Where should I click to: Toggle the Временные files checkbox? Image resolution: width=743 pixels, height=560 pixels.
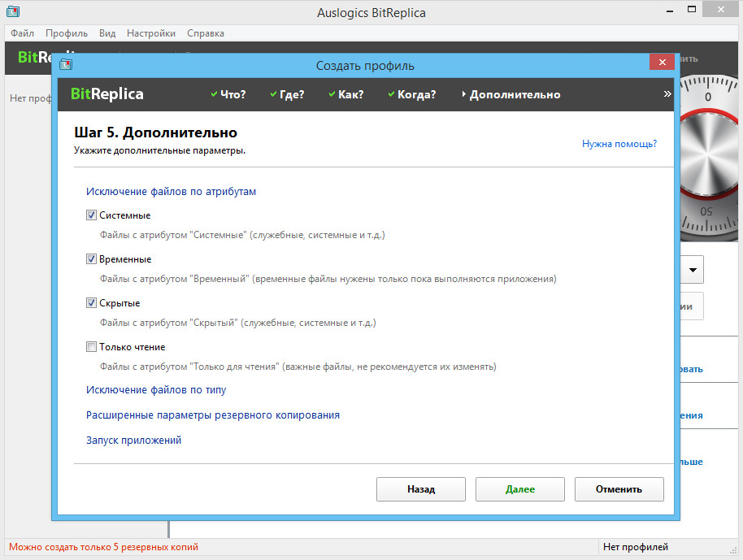(x=92, y=259)
